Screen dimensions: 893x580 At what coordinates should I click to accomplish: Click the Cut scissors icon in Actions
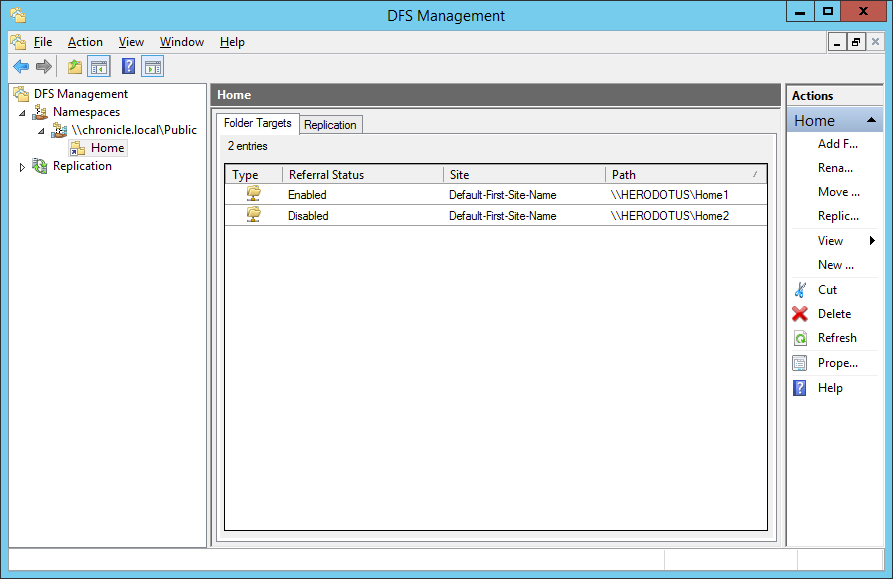(x=800, y=290)
